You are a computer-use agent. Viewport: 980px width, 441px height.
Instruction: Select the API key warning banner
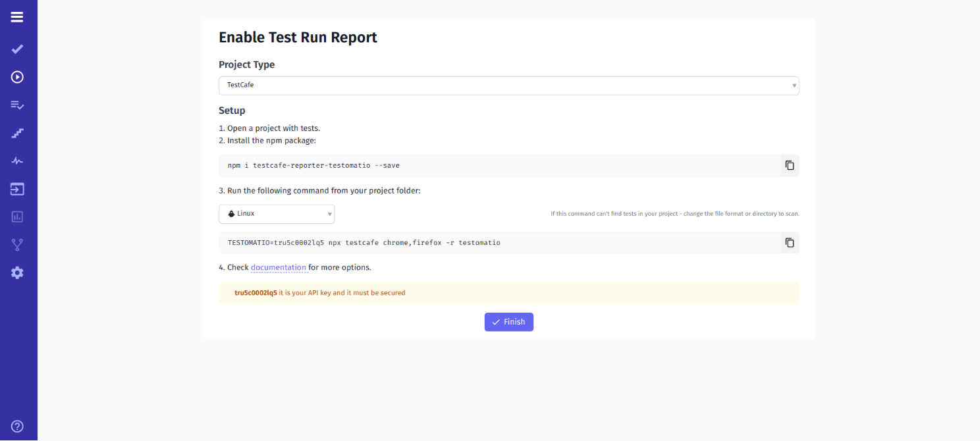pos(508,293)
